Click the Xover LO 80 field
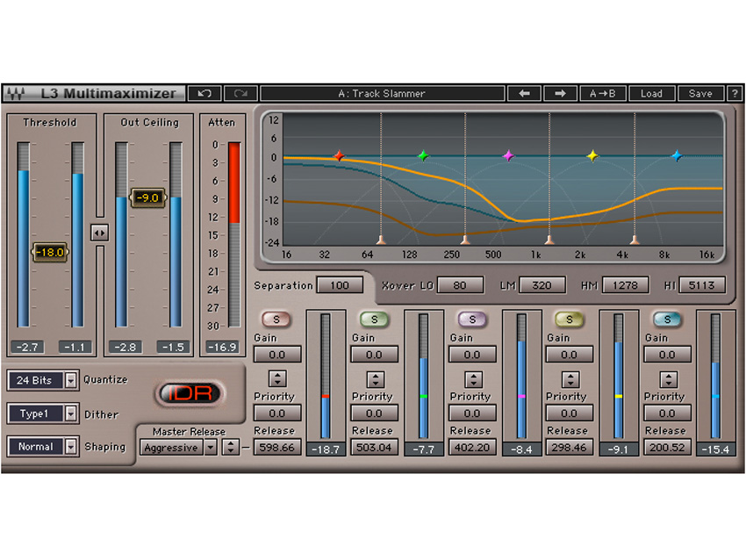 point(460,285)
